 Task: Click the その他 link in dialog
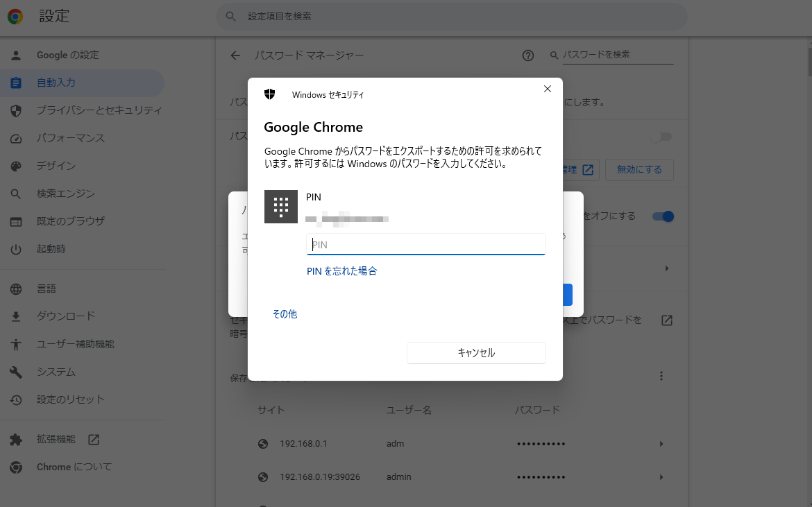coord(285,314)
